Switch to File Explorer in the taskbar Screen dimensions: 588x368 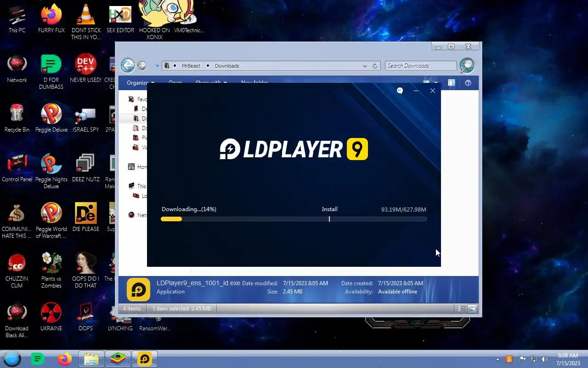(x=91, y=359)
